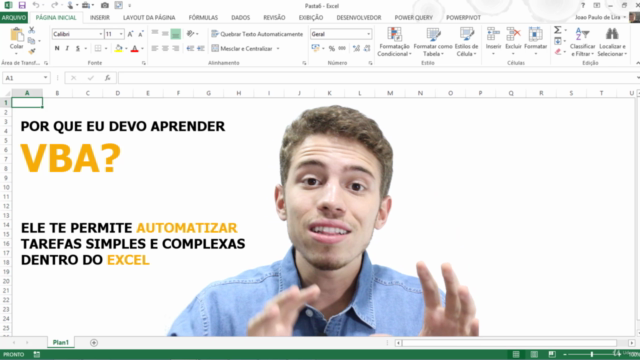This screenshot has height=360, width=640.
Task: Increase decimal places icon
Action: click(356, 49)
